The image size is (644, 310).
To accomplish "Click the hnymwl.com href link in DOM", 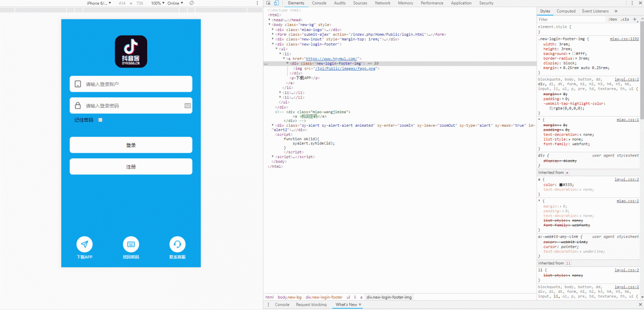I will click(331, 59).
